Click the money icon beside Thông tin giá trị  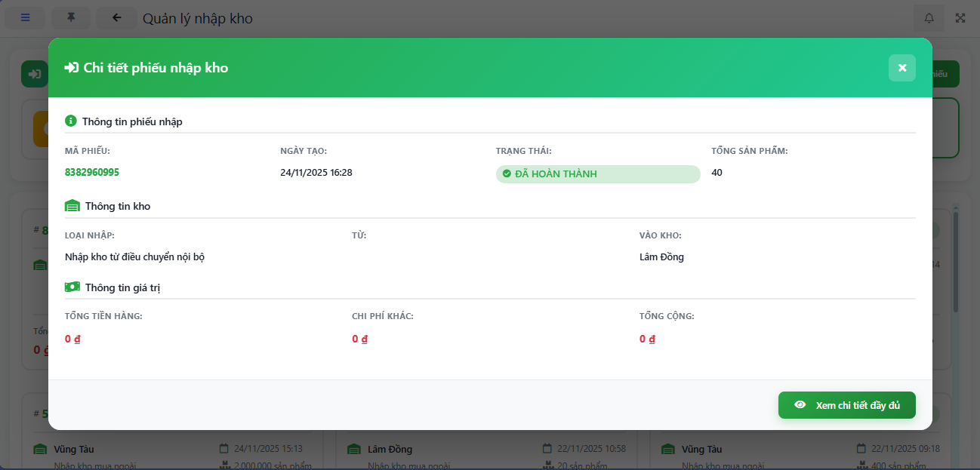pos(72,287)
